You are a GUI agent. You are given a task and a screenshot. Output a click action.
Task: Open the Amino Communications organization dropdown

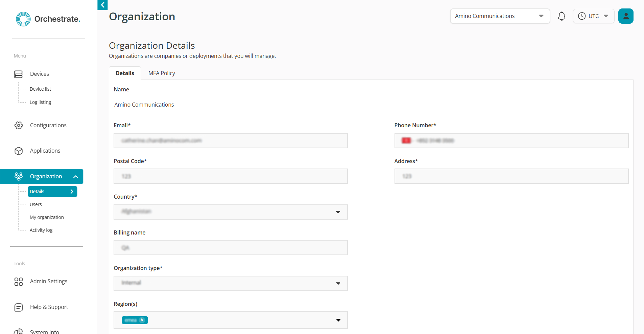coord(500,16)
